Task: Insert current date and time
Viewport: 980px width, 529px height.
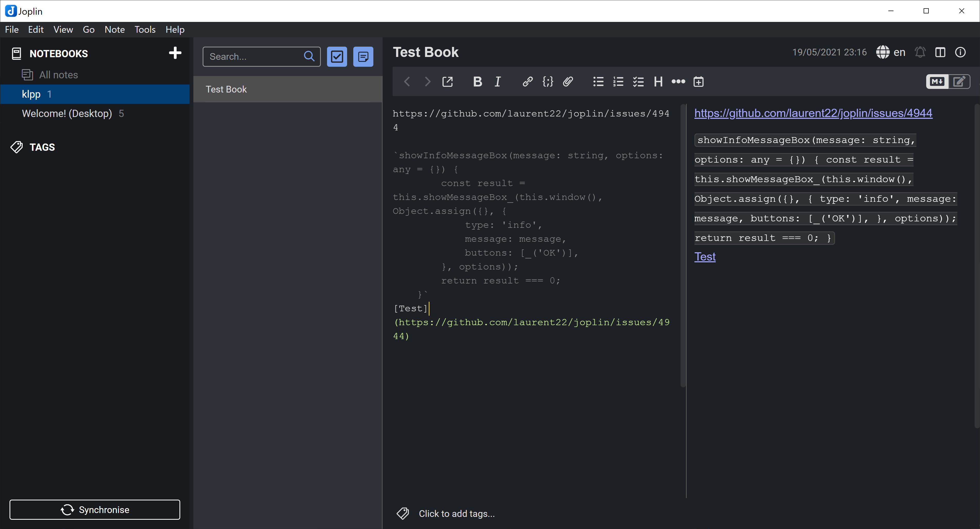Action: click(x=699, y=81)
